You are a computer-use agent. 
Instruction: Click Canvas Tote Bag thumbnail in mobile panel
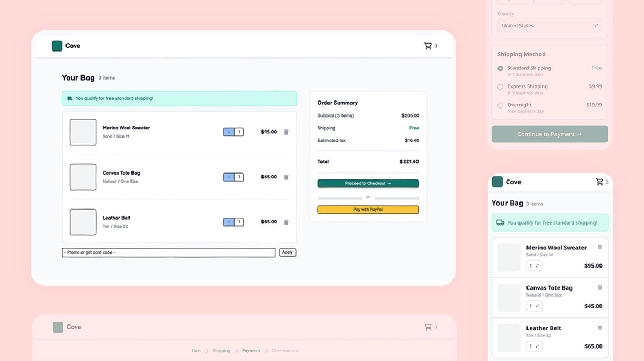(509, 298)
